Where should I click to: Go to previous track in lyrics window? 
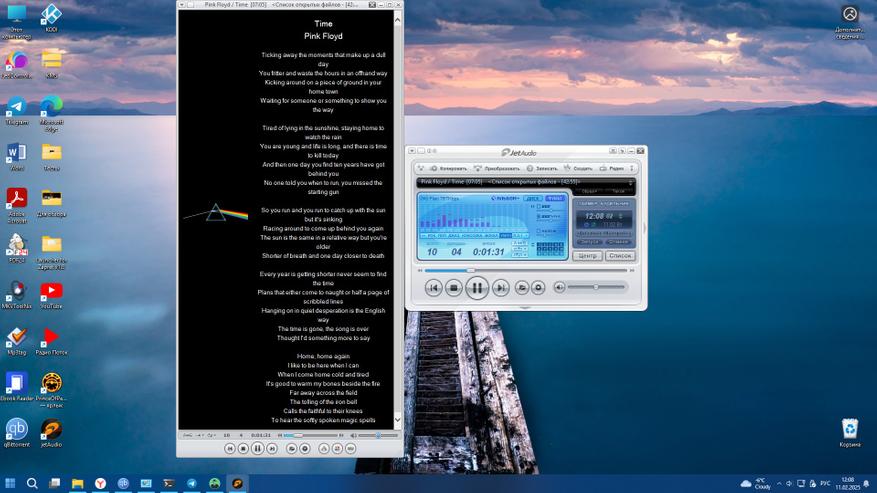229,448
